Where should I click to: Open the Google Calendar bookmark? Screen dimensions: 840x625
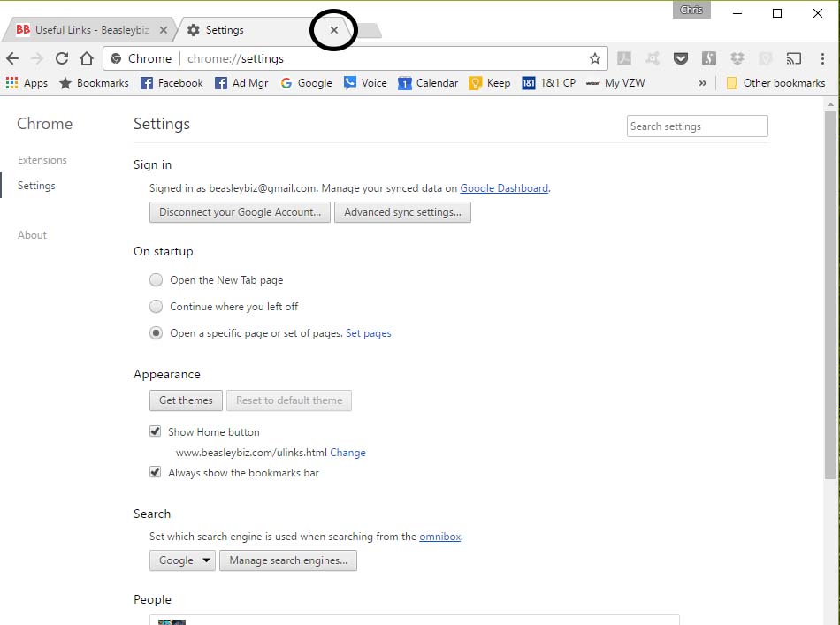(x=428, y=82)
